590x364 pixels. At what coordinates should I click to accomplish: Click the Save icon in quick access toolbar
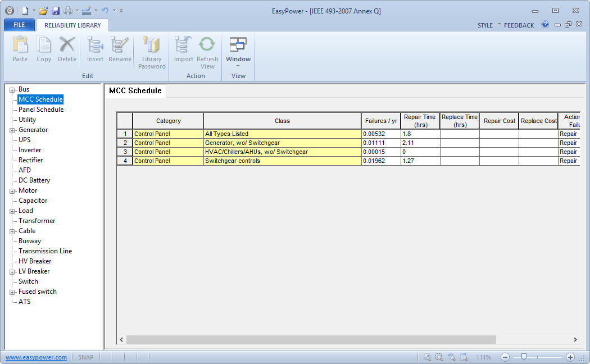tap(56, 11)
